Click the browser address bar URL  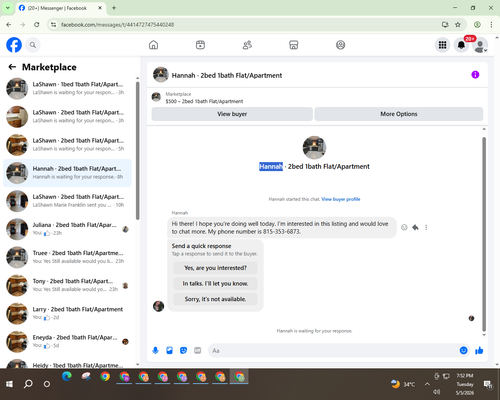click(x=117, y=25)
